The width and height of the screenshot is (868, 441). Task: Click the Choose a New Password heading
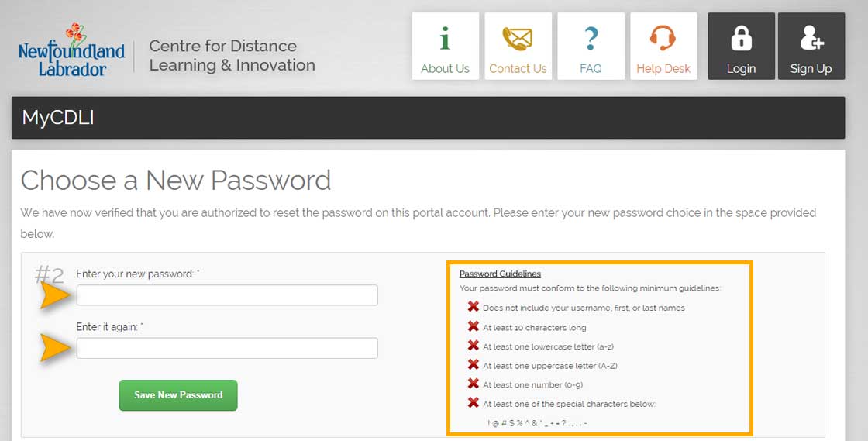pyautogui.click(x=175, y=181)
